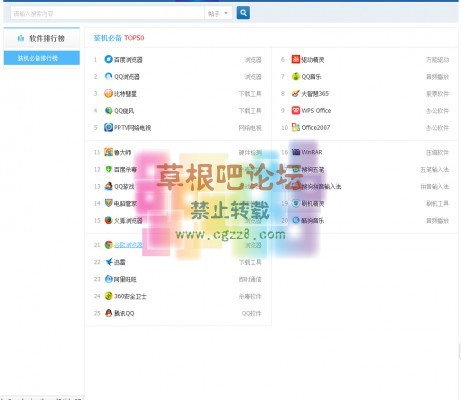The image size is (461, 400).
Task: Click the Chrome icon in row 21
Action: coord(108,245)
